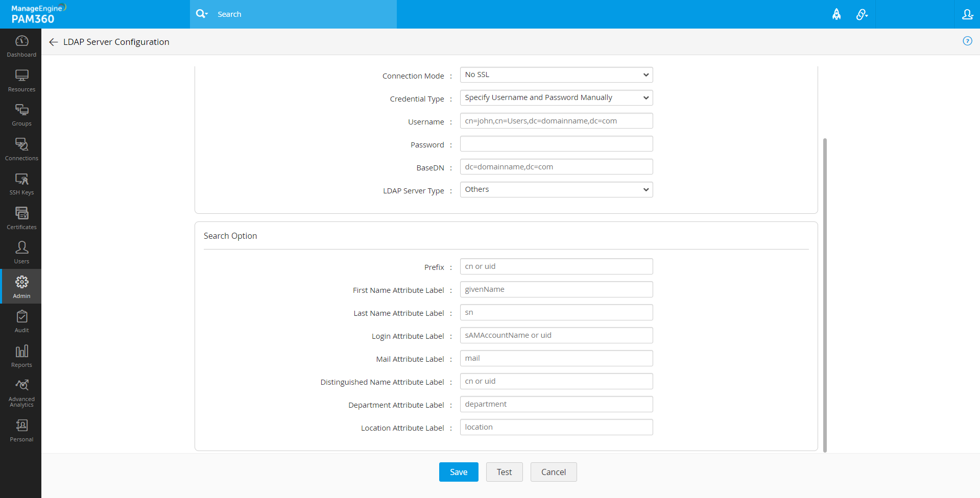Cancel the LDAP configuration form
The height and width of the screenshot is (498, 980).
point(553,472)
